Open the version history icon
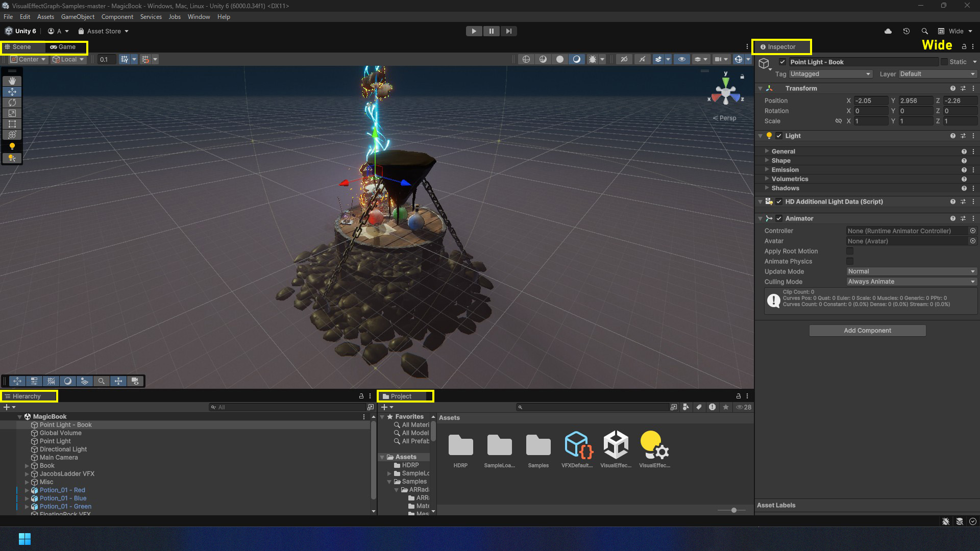The image size is (980, 551). pyautogui.click(x=906, y=31)
